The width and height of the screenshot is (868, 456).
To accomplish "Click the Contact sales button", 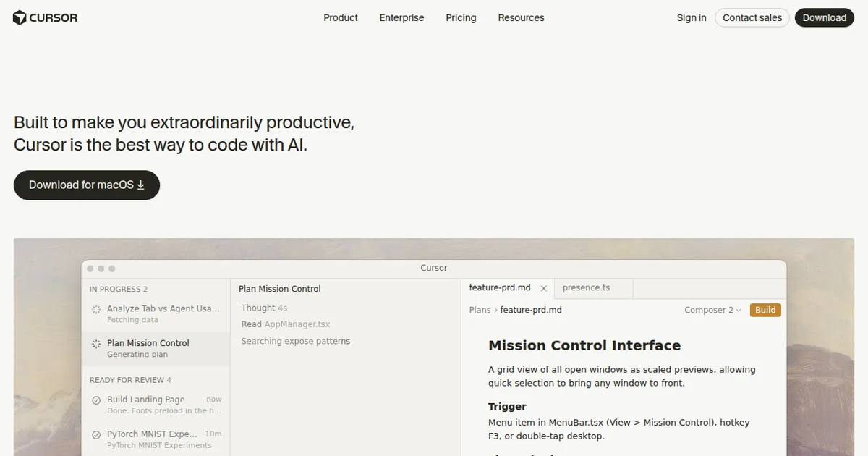I will [752, 18].
